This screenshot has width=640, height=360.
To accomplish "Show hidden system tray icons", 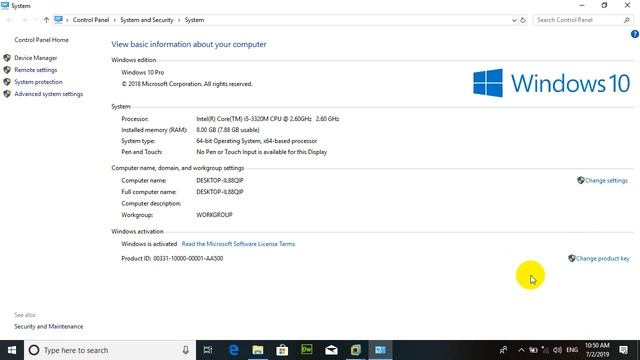I will (x=521, y=350).
